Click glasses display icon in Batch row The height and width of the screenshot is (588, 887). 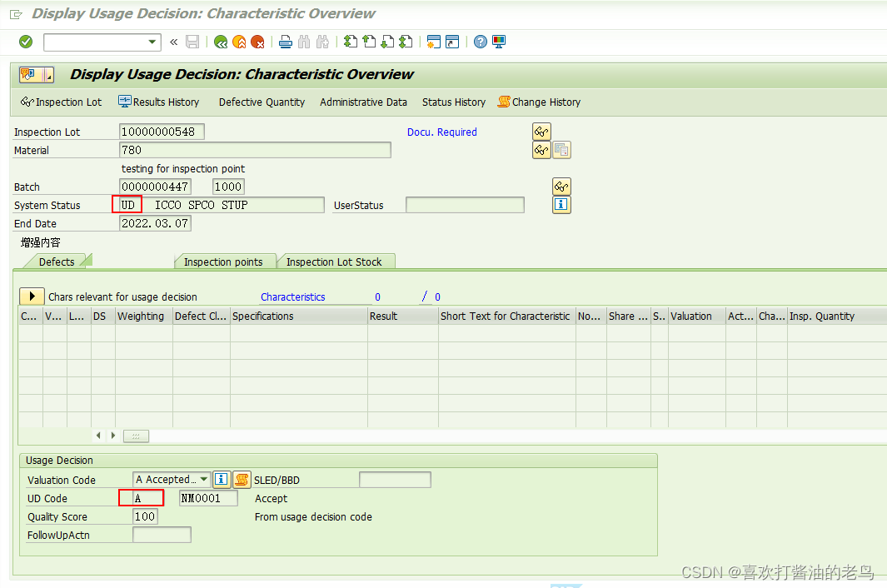pos(561,187)
